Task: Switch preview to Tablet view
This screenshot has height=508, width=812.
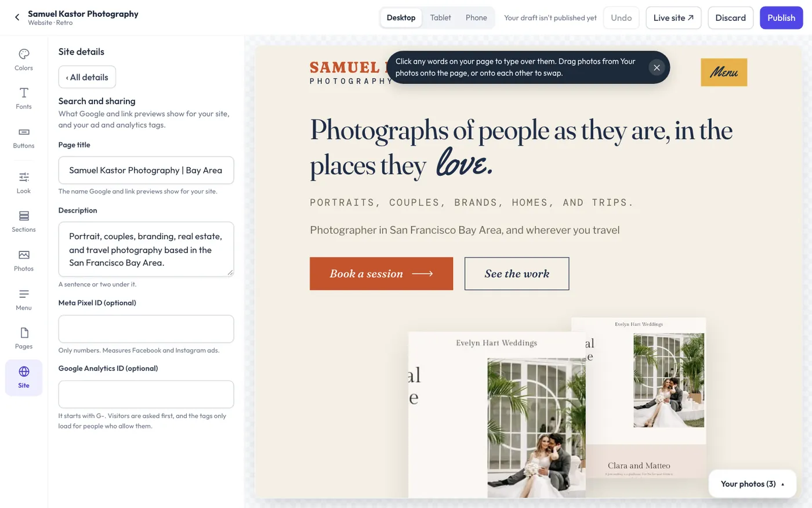Action: pos(441,17)
